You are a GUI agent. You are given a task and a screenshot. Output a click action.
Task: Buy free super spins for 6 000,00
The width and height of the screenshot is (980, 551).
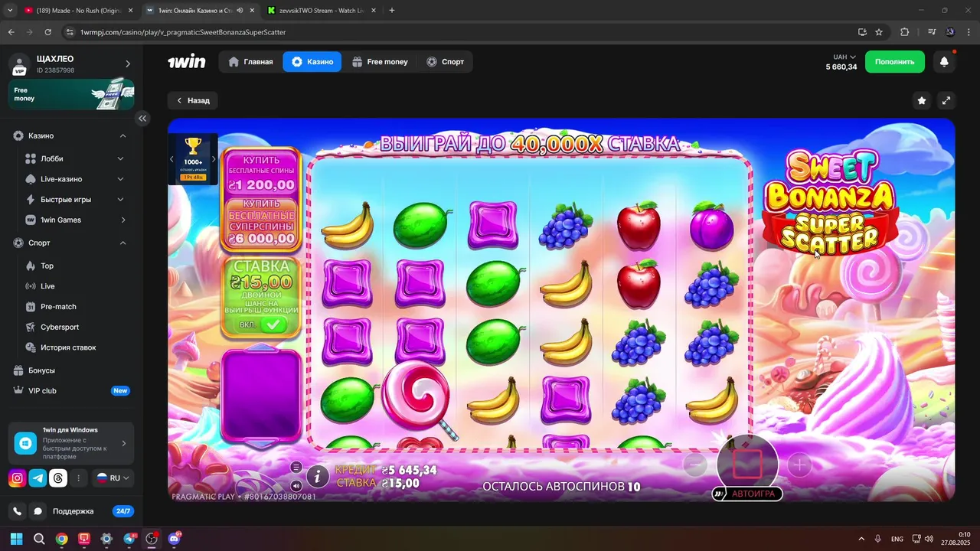(x=261, y=222)
